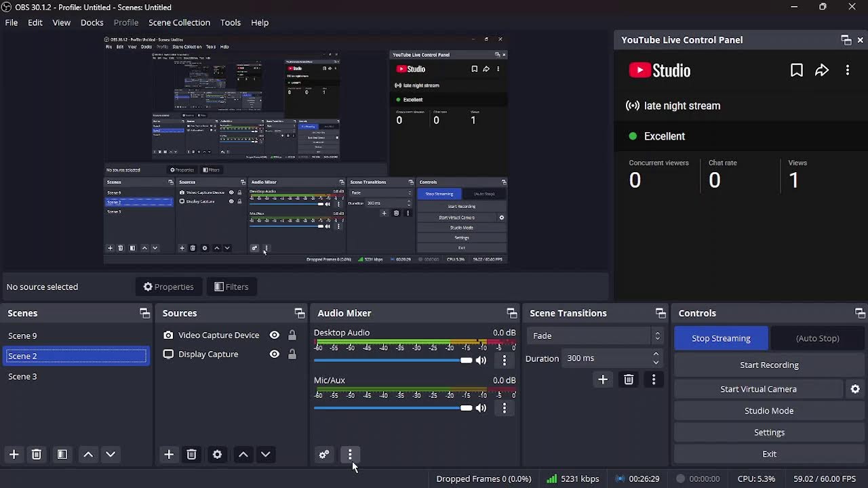Adjust Mic/Aux volume slider
The image size is (868, 488).
pos(393,408)
